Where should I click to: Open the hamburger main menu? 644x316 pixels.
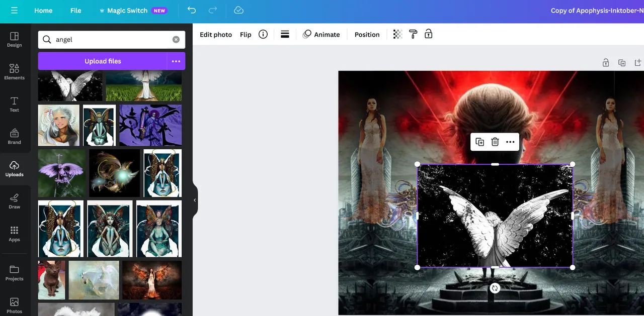[14, 11]
